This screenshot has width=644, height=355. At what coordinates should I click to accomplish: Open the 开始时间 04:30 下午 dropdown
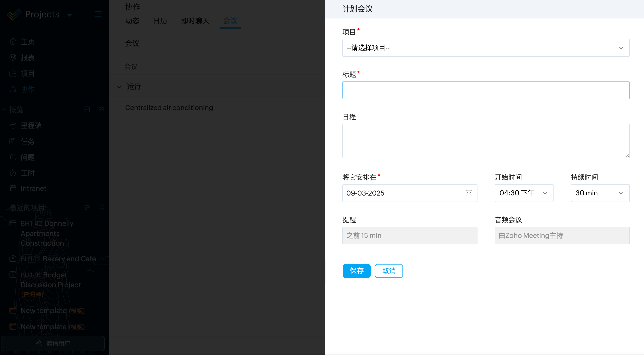(524, 193)
